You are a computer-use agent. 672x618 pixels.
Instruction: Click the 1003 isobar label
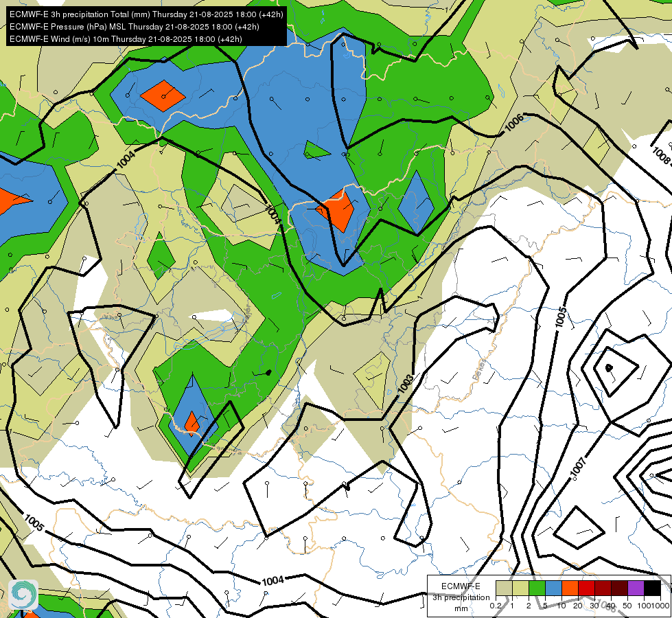[x=406, y=384]
